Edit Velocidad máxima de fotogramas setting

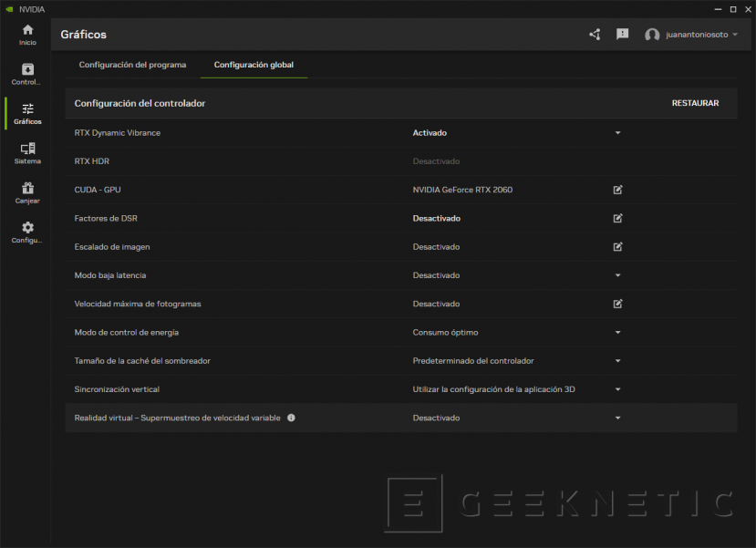point(617,304)
